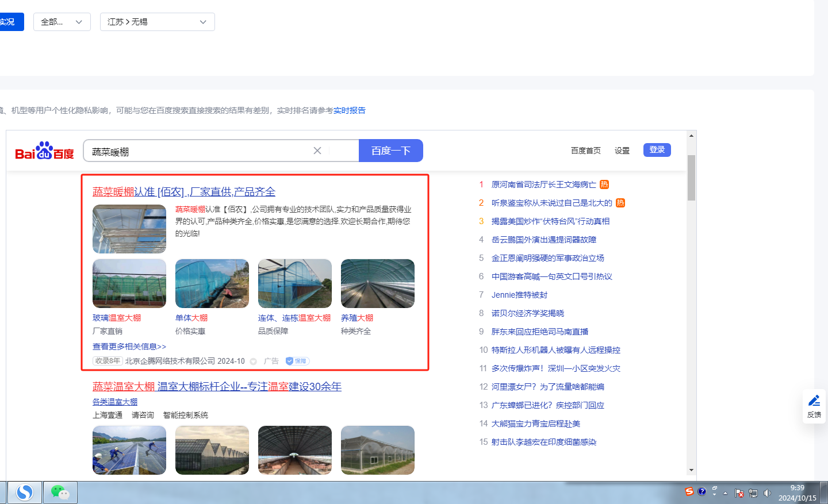Viewport: 828px width, 504px height.
Task: Open the 单体大棚 link
Action: click(191, 318)
